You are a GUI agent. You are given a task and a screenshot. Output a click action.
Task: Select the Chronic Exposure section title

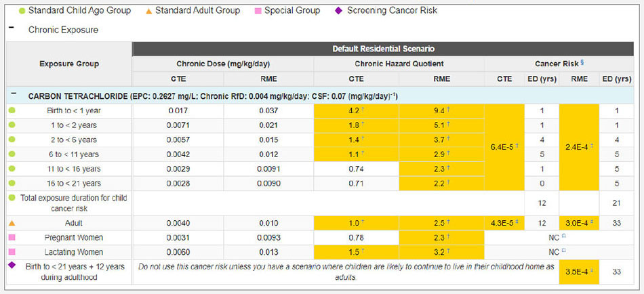63,30
